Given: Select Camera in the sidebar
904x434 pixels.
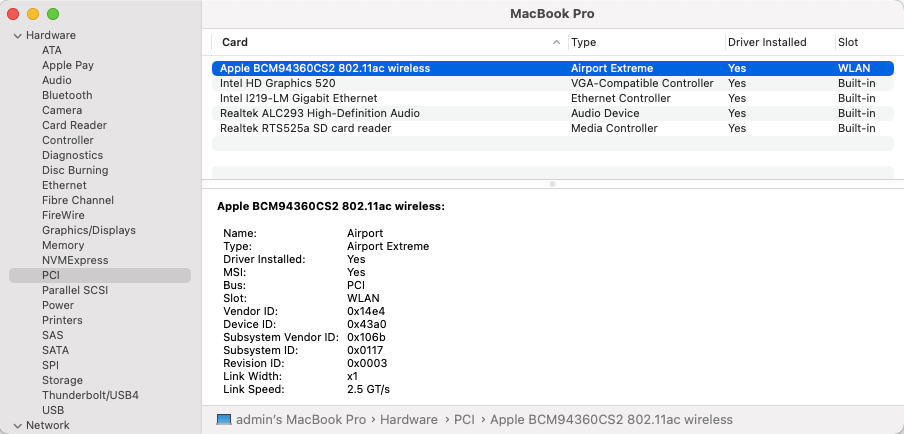Looking at the screenshot, I should tap(62, 110).
